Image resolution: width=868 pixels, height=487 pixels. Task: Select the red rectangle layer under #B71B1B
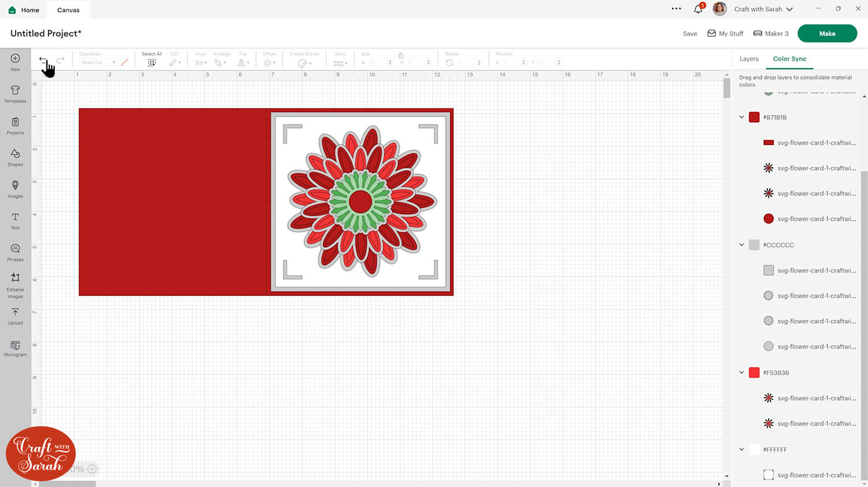click(x=809, y=142)
